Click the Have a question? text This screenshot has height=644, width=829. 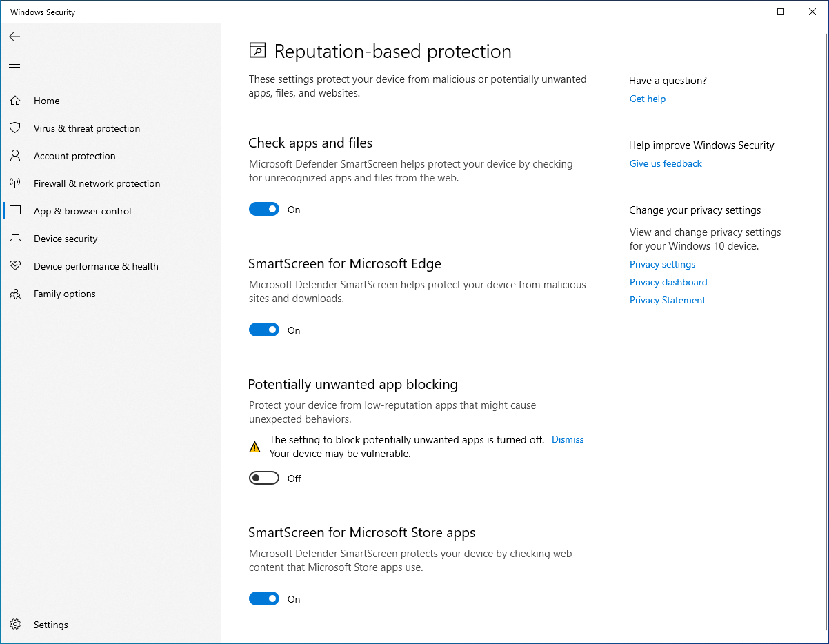[x=668, y=81]
